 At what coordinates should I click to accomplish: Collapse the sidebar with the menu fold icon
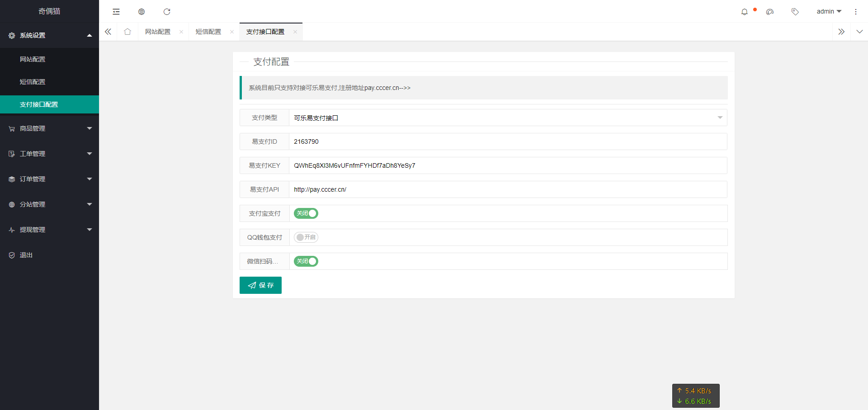tap(116, 12)
